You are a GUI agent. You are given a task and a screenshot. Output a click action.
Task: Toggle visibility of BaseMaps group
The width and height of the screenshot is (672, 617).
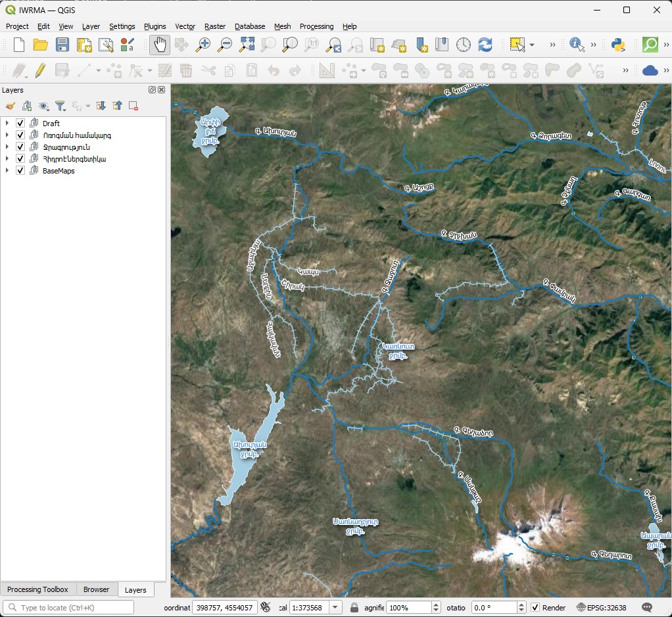[x=20, y=171]
